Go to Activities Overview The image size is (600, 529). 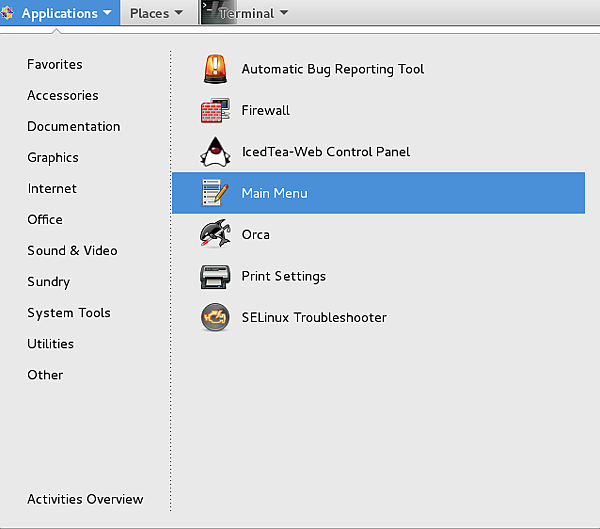click(x=85, y=499)
